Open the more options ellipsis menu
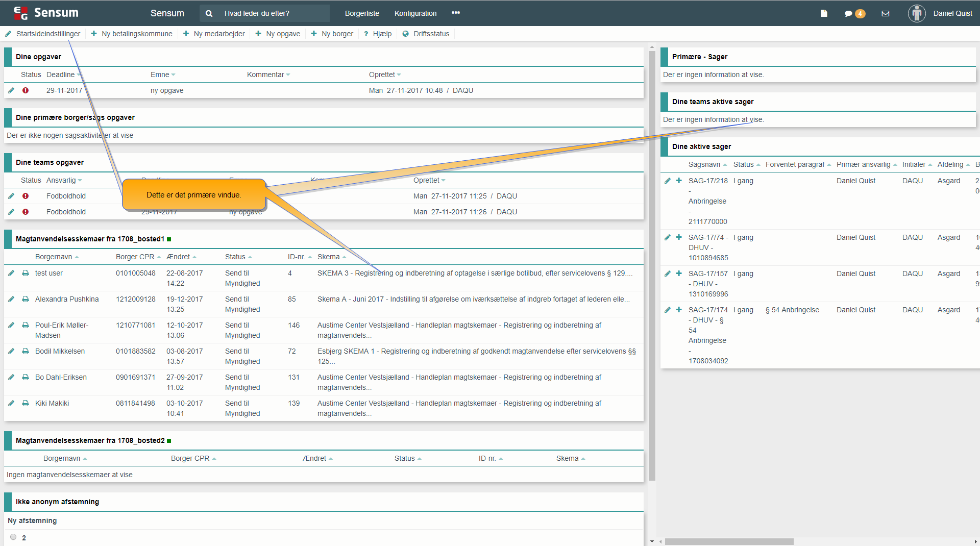 (x=456, y=13)
